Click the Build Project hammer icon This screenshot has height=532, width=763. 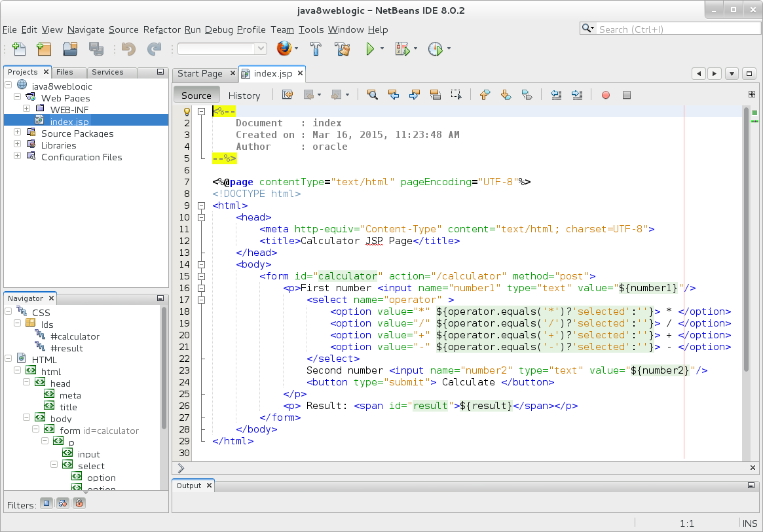point(316,49)
